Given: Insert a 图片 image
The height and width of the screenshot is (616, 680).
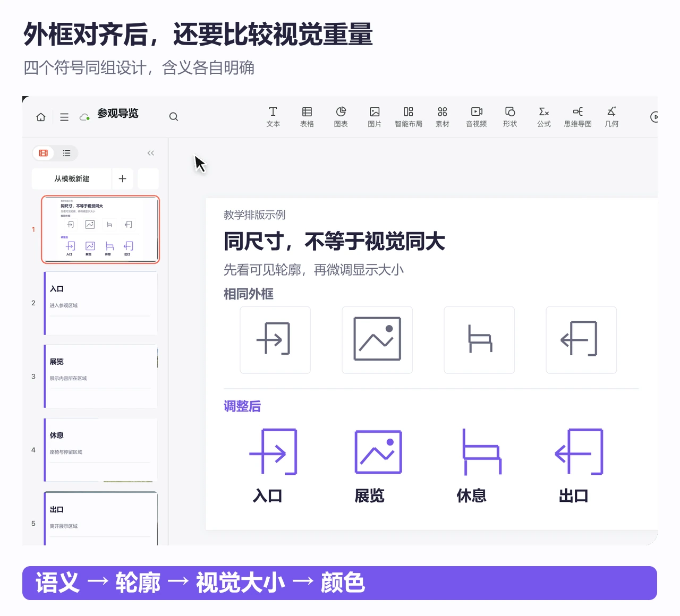Looking at the screenshot, I should point(375,117).
